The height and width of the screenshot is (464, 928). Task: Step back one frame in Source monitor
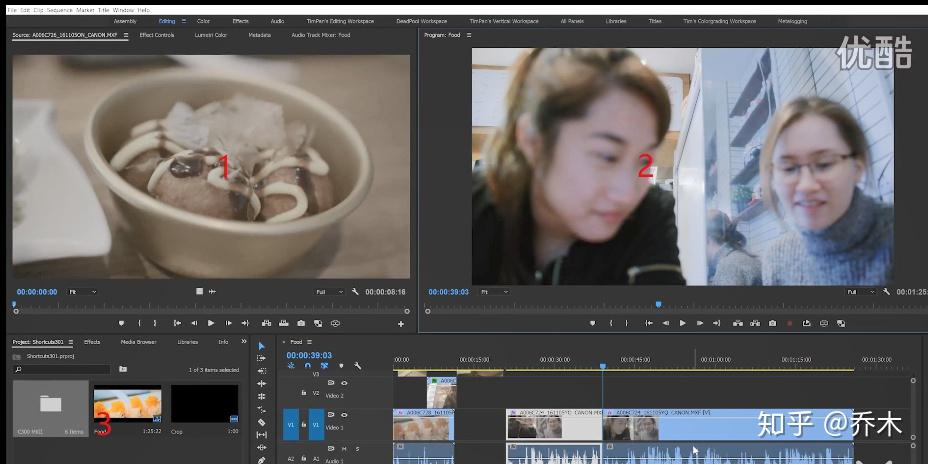pos(194,323)
